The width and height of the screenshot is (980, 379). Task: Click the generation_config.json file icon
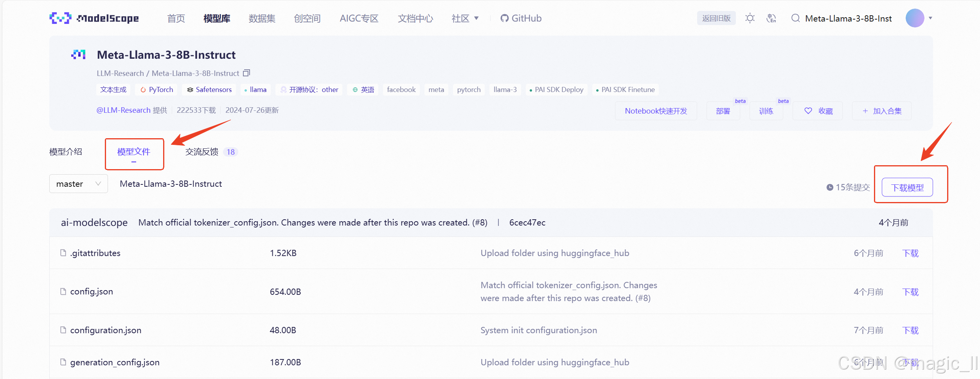click(63, 362)
